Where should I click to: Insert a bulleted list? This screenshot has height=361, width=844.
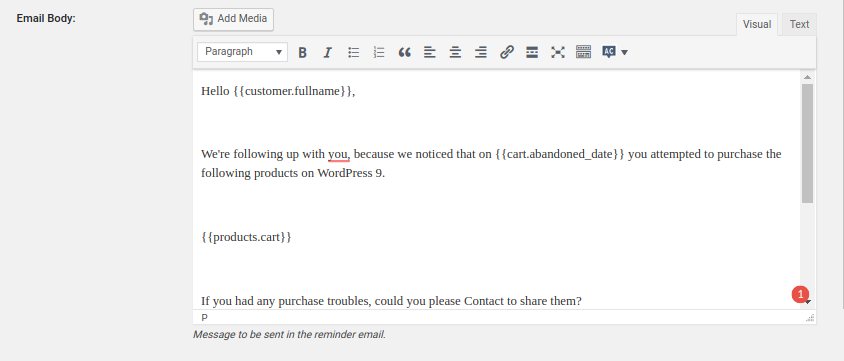pos(353,52)
